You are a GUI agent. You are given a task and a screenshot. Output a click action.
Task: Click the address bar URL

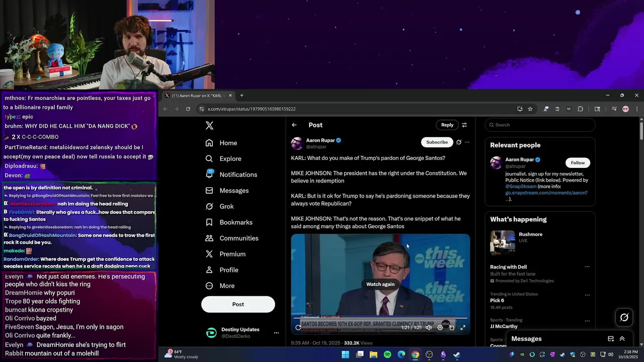click(252, 109)
